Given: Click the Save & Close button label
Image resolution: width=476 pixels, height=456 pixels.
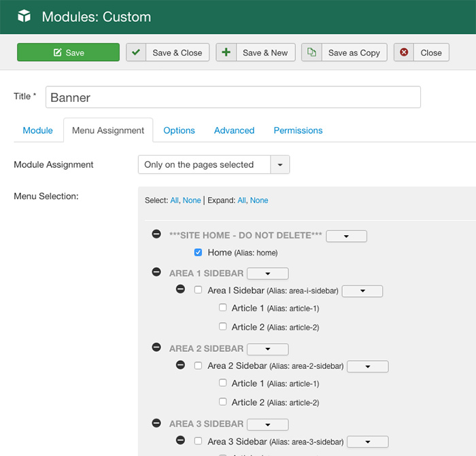Looking at the screenshot, I should click(x=177, y=53).
